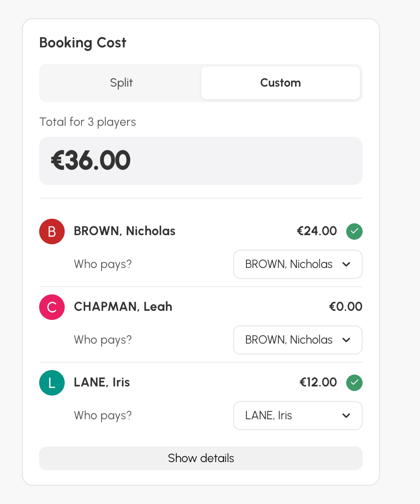Click green checkmark next to €12.00

(354, 382)
